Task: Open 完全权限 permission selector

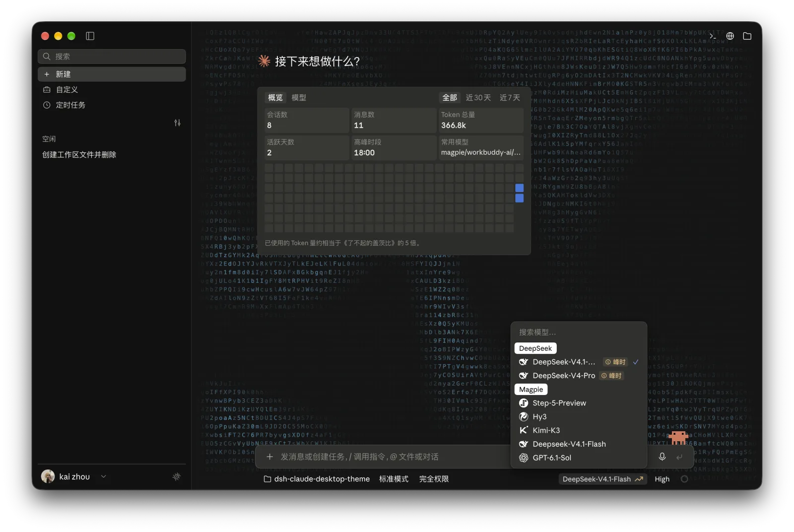Action: (x=434, y=479)
